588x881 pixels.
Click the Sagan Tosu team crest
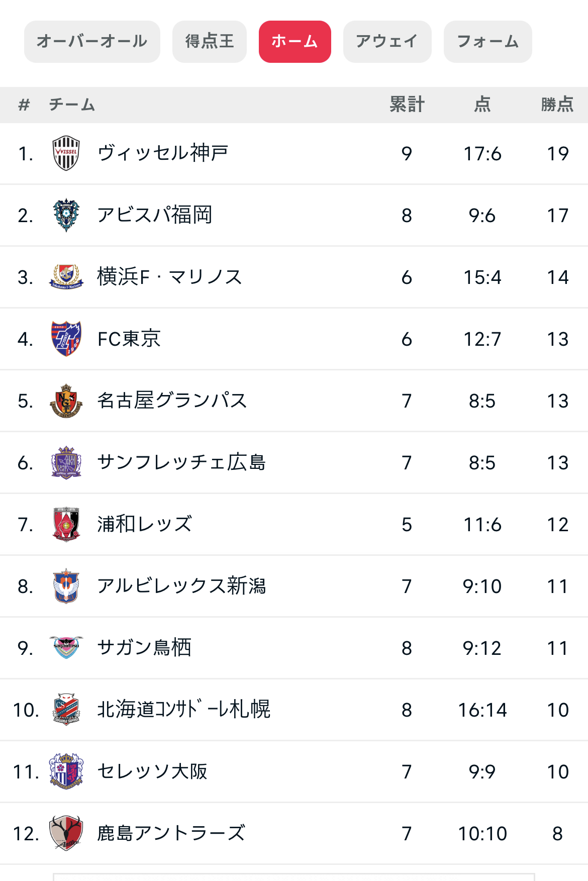pyautogui.click(x=66, y=648)
